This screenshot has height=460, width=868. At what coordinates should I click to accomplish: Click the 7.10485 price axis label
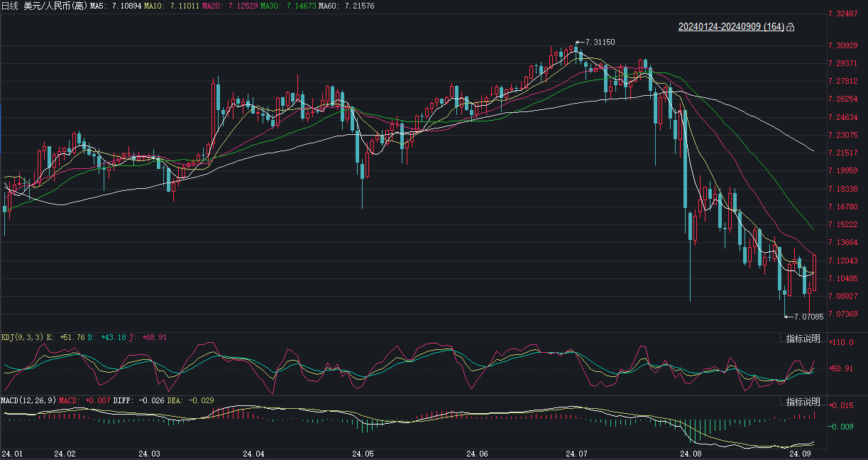pyautogui.click(x=843, y=278)
